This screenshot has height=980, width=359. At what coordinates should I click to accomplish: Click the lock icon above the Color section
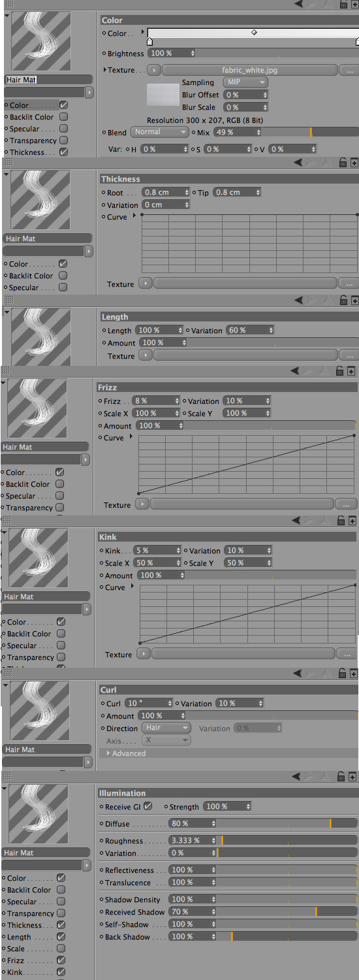click(343, 4)
